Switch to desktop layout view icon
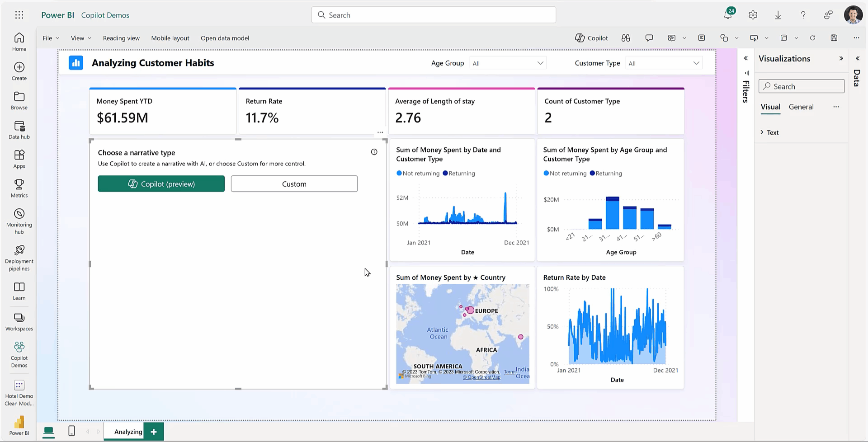Viewport: 868px width, 442px height. point(48,431)
